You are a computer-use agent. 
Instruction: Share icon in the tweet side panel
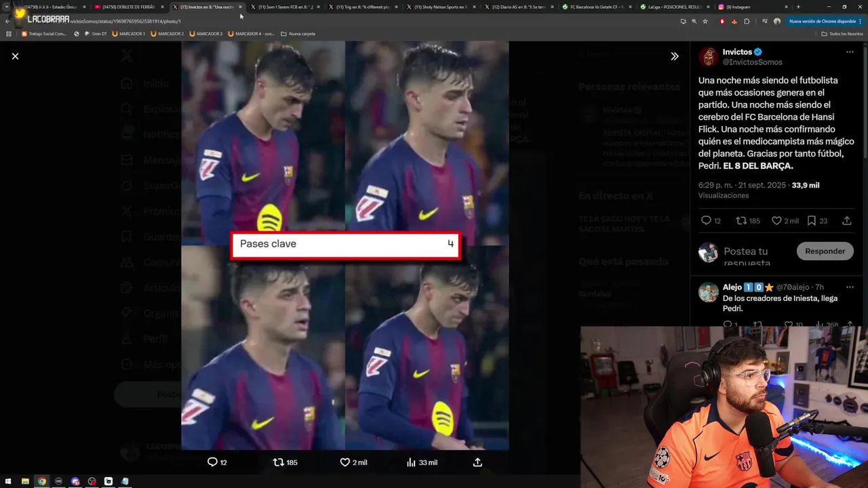pos(847,221)
